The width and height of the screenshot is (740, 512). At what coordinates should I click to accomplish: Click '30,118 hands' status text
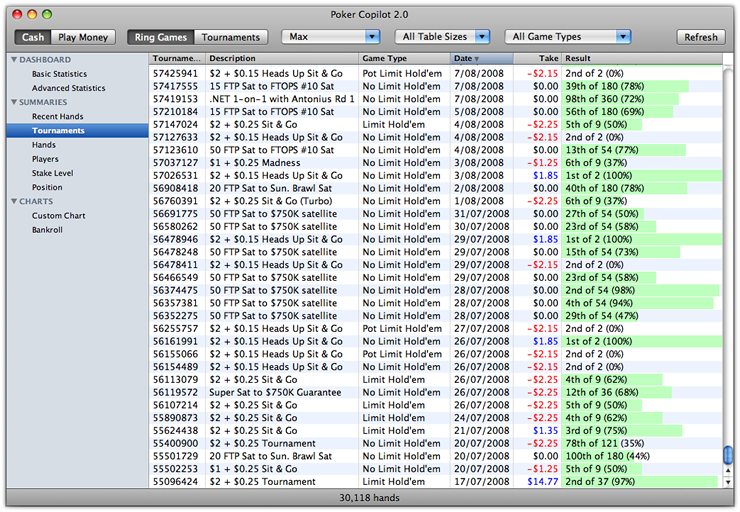click(369, 498)
